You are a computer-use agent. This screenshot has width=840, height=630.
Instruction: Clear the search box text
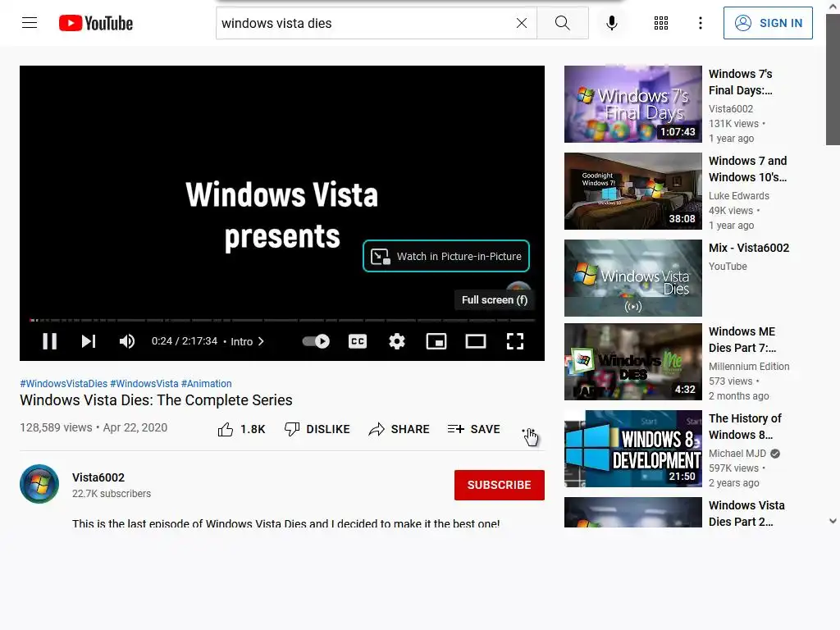[x=521, y=23]
